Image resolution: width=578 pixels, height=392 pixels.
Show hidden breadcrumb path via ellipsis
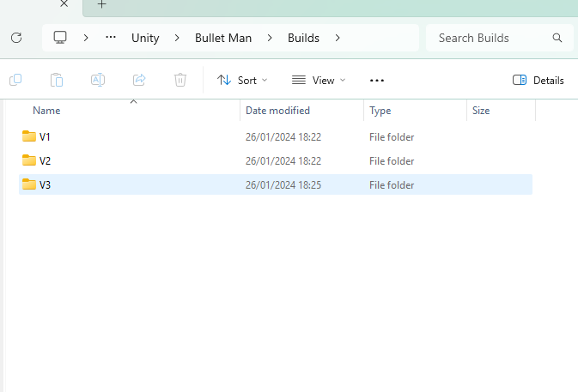tap(110, 38)
